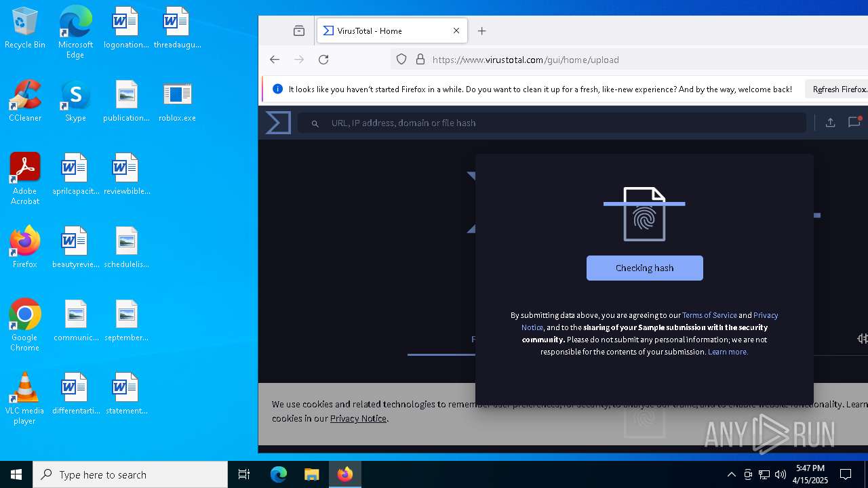Screen dimensions: 868x488
Task: Click the network tray icon
Action: point(764,474)
